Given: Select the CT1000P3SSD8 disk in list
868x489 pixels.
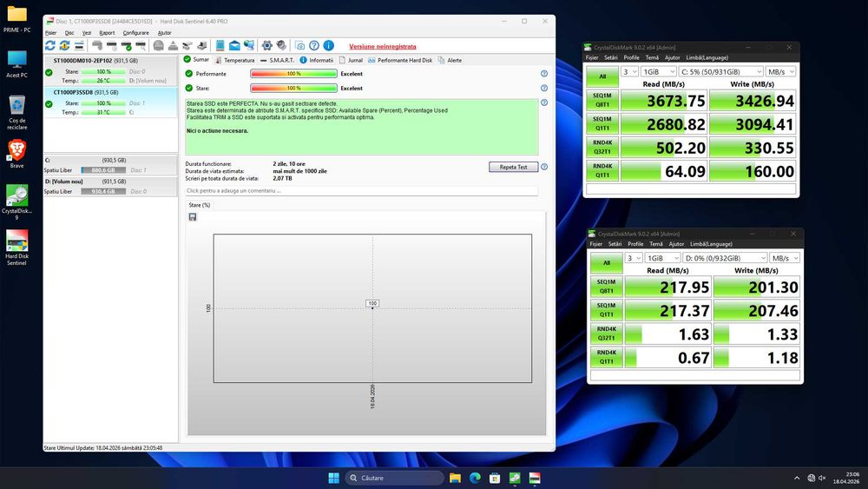Looking at the screenshot, I should pos(111,102).
